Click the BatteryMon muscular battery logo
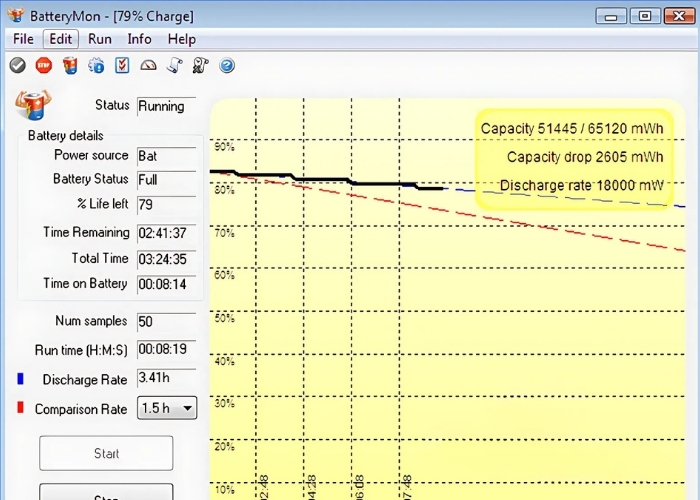Screen dimensions: 700x500 point(30,104)
